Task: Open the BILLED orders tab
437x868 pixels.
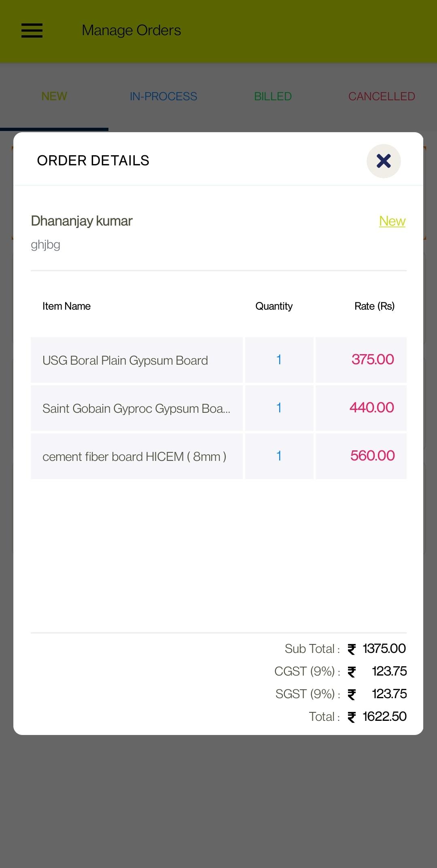Action: click(273, 96)
